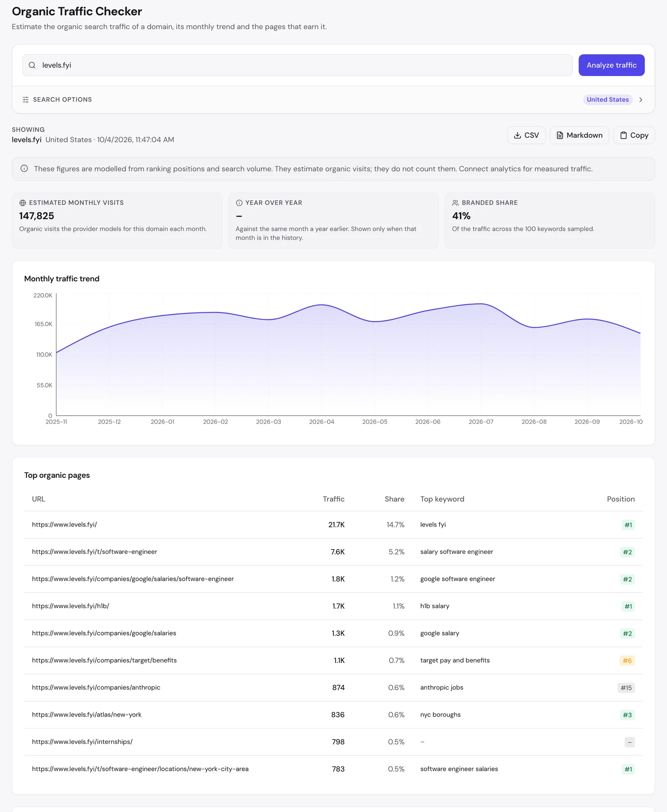Viewport: 667px width, 812px height.
Task: Click the companies/google/salaries URL
Action: click(104, 633)
